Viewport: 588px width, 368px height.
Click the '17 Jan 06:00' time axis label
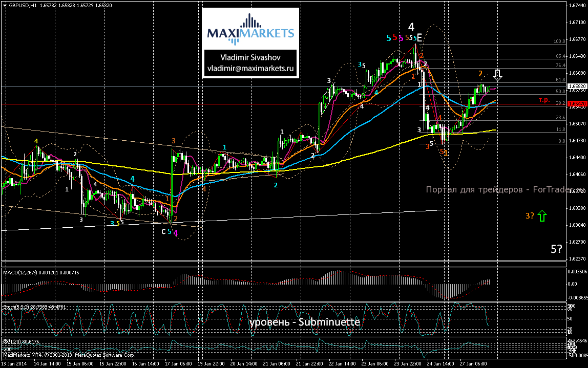(x=178, y=363)
